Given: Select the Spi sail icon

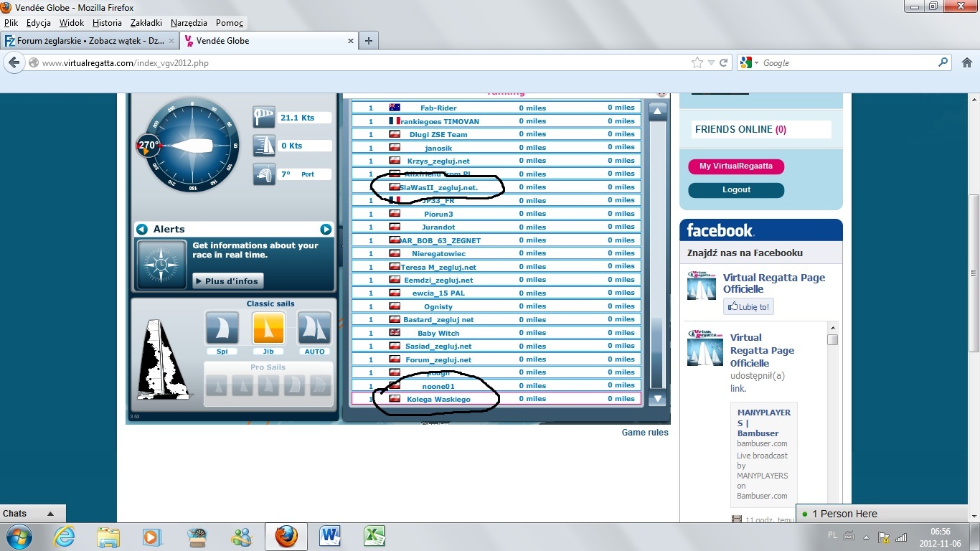Looking at the screenshot, I should click(222, 329).
